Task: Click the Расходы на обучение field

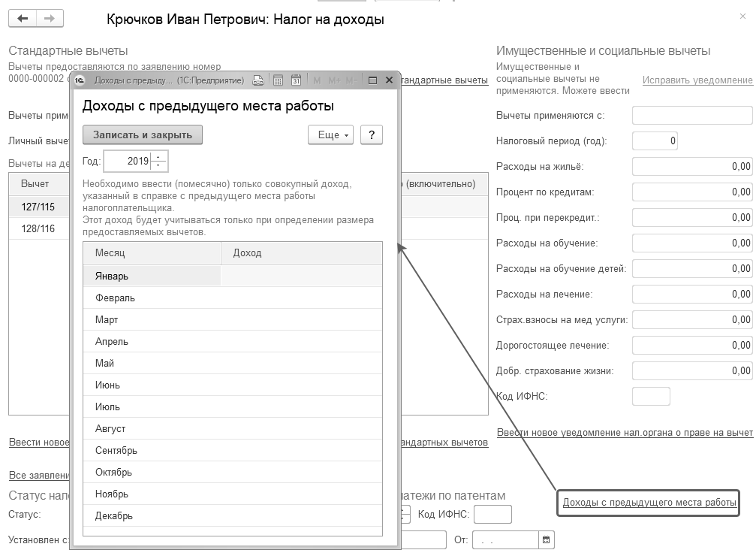Action: (692, 243)
